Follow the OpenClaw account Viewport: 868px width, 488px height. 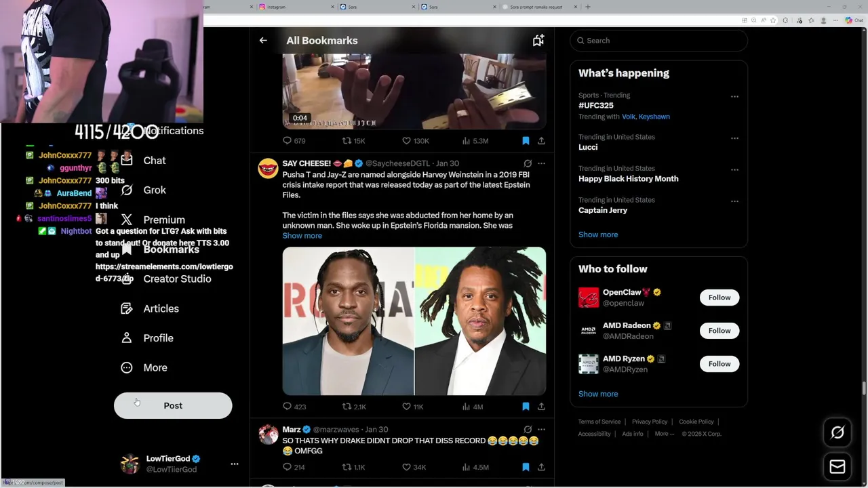[x=719, y=298]
